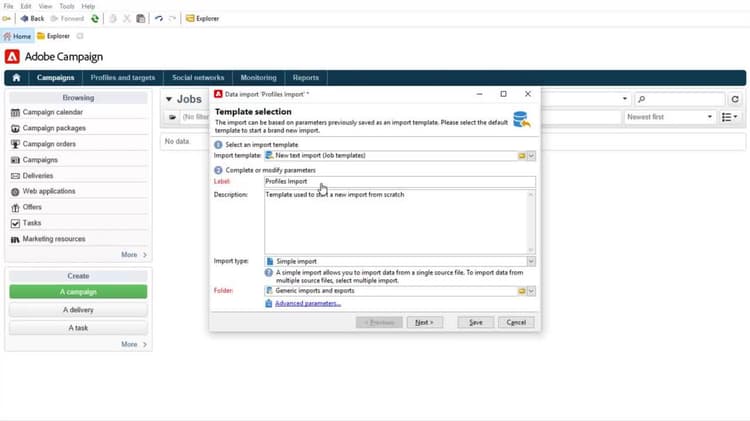Open the Monitoring tab

258,78
